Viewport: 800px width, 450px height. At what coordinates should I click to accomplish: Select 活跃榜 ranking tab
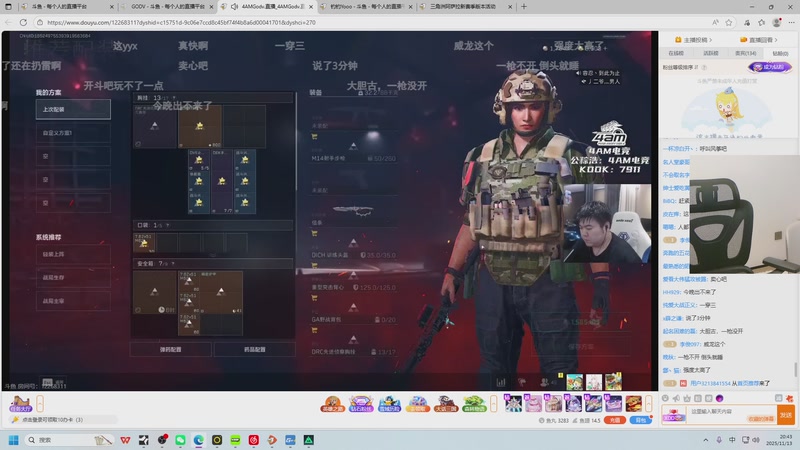tap(711, 53)
